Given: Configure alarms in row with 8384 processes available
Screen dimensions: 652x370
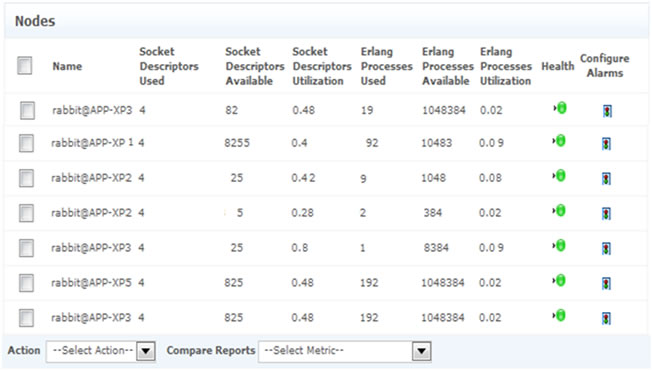Looking at the screenshot, I should (x=606, y=249).
